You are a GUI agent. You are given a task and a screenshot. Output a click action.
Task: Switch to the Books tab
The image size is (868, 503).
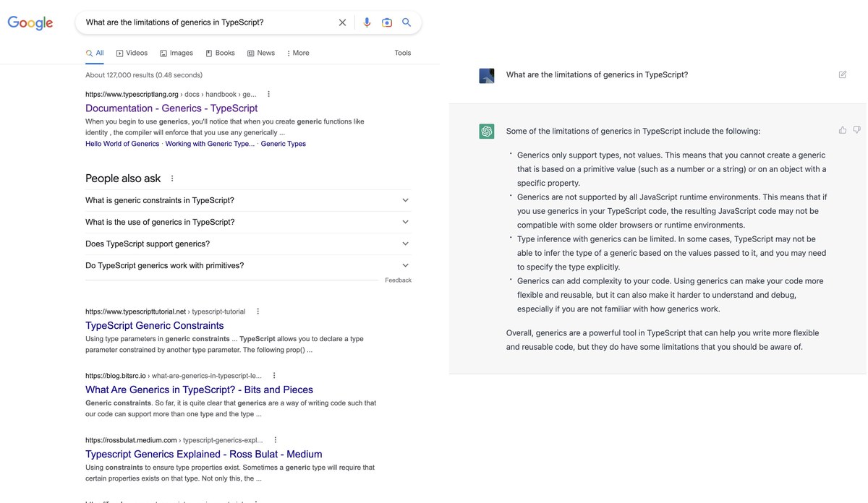point(221,53)
